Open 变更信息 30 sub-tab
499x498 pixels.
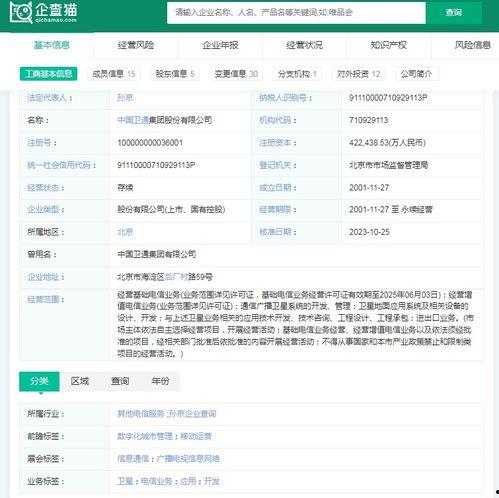(x=236, y=74)
